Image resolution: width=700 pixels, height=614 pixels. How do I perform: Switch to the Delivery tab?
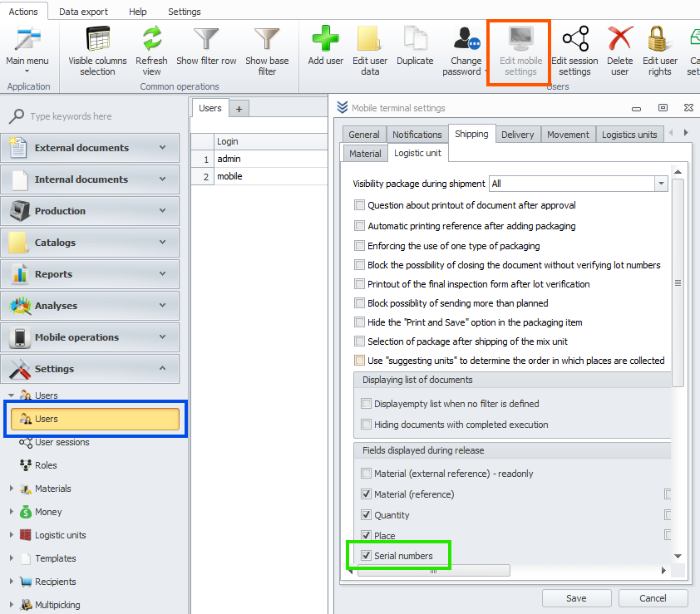click(x=517, y=135)
